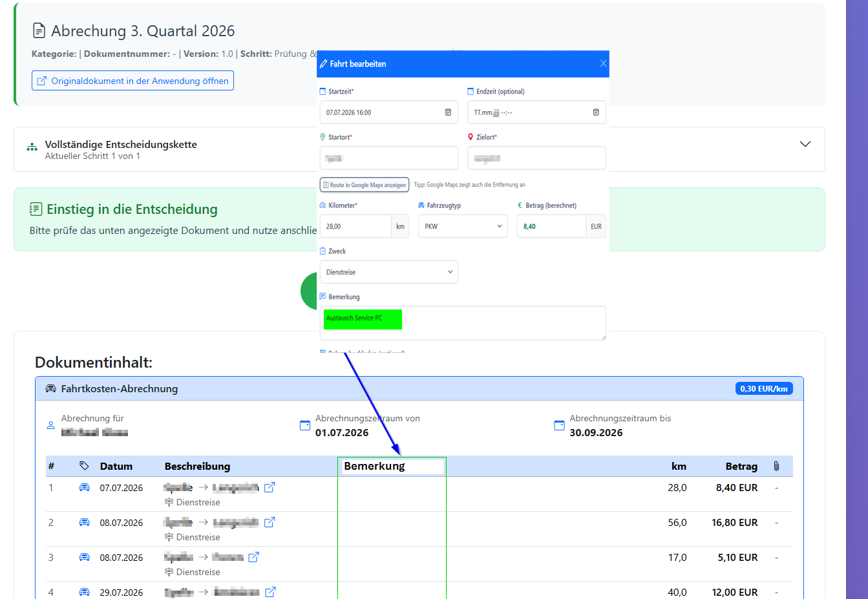The width and height of the screenshot is (868, 599).
Task: Click Route in Google Maps anzeigen
Action: [365, 185]
